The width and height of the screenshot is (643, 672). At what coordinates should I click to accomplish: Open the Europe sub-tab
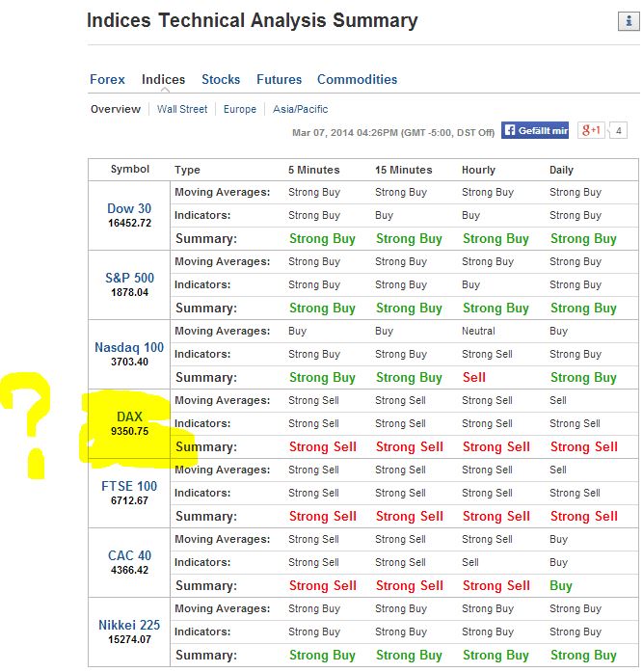[x=240, y=109]
